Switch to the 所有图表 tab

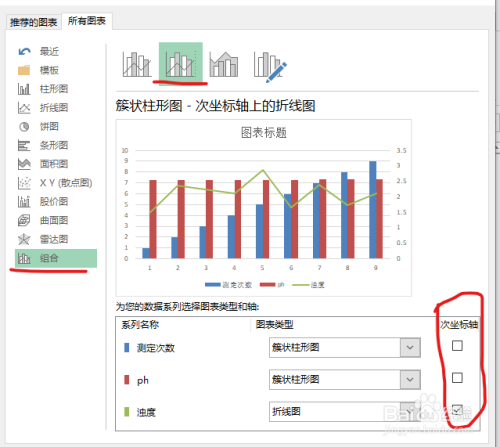87,21
